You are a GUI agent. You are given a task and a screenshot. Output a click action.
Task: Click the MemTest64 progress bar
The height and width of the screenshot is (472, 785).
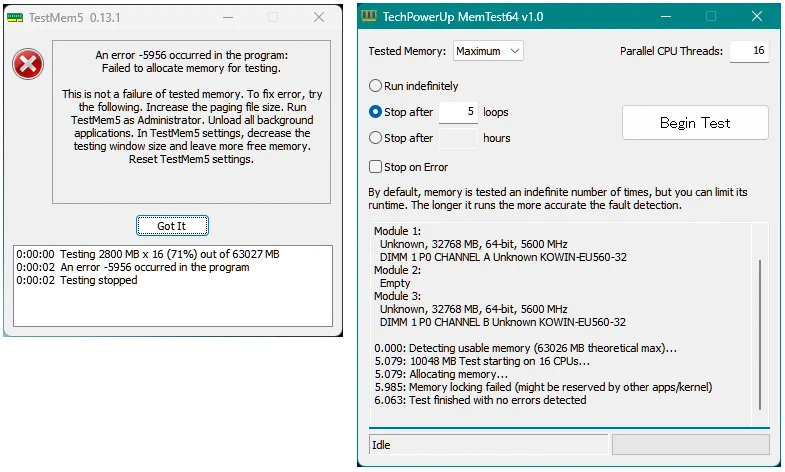coord(690,444)
